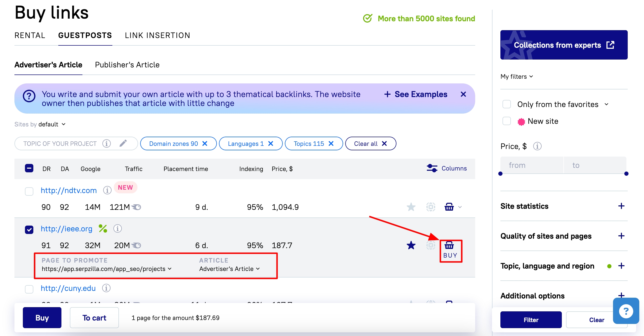Open the Columns settings icon

pyautogui.click(x=432, y=168)
